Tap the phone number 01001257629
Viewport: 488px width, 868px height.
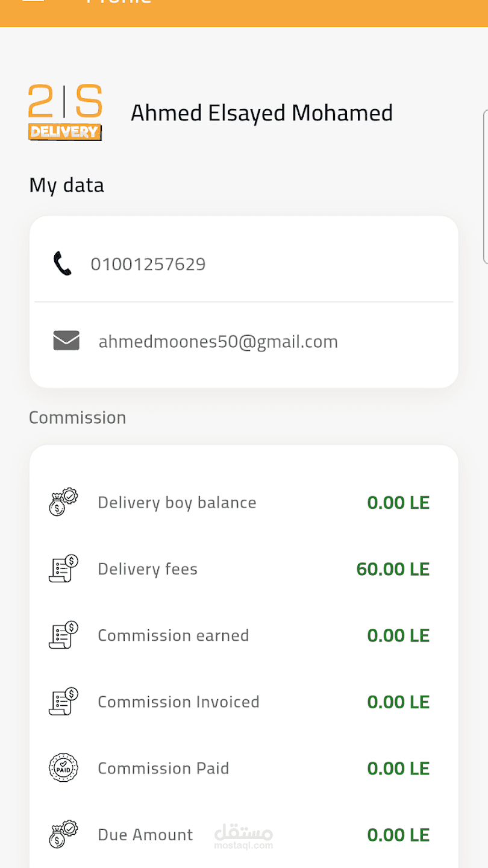148,264
